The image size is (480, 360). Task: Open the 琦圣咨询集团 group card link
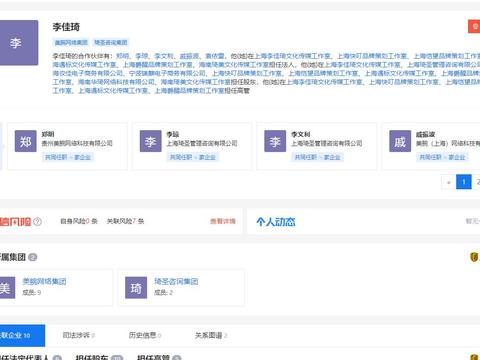click(176, 281)
